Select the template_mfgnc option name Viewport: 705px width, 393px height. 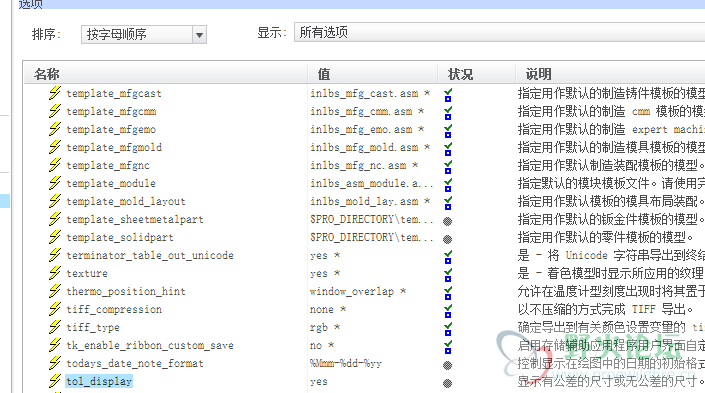tap(108, 165)
